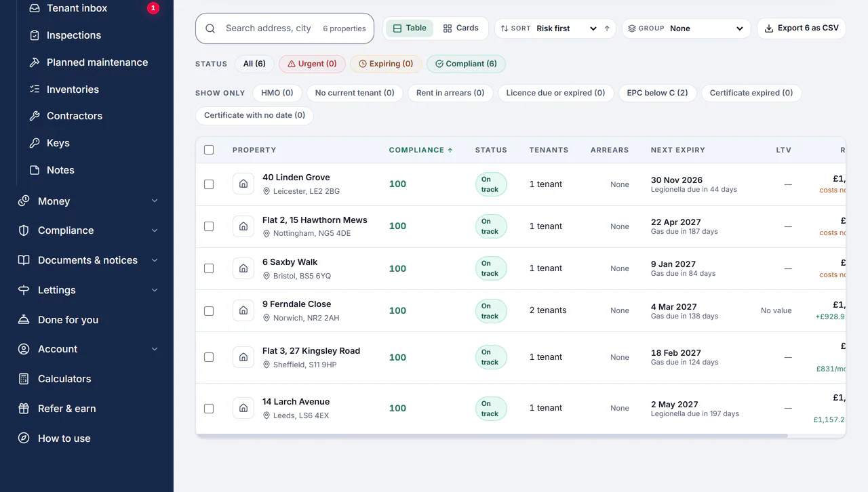Click house icon for 9 Ferndale Close
Image resolution: width=868 pixels, height=492 pixels.
click(x=243, y=310)
